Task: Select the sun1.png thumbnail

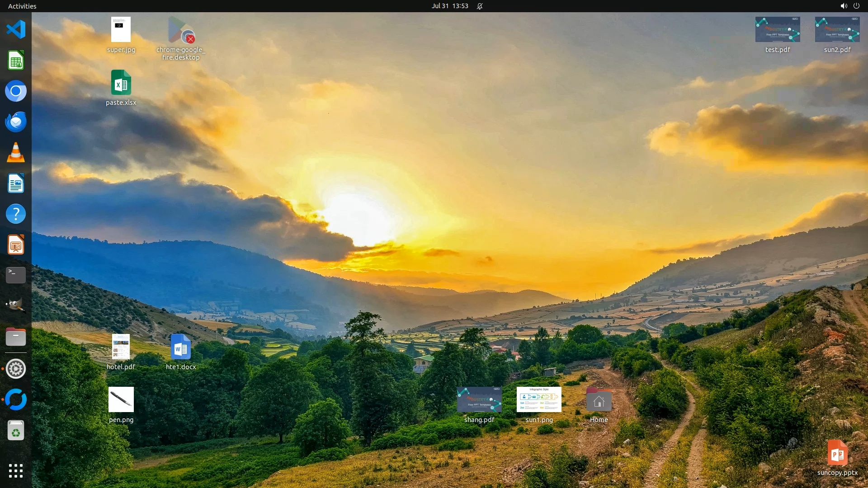Action: pos(539,399)
